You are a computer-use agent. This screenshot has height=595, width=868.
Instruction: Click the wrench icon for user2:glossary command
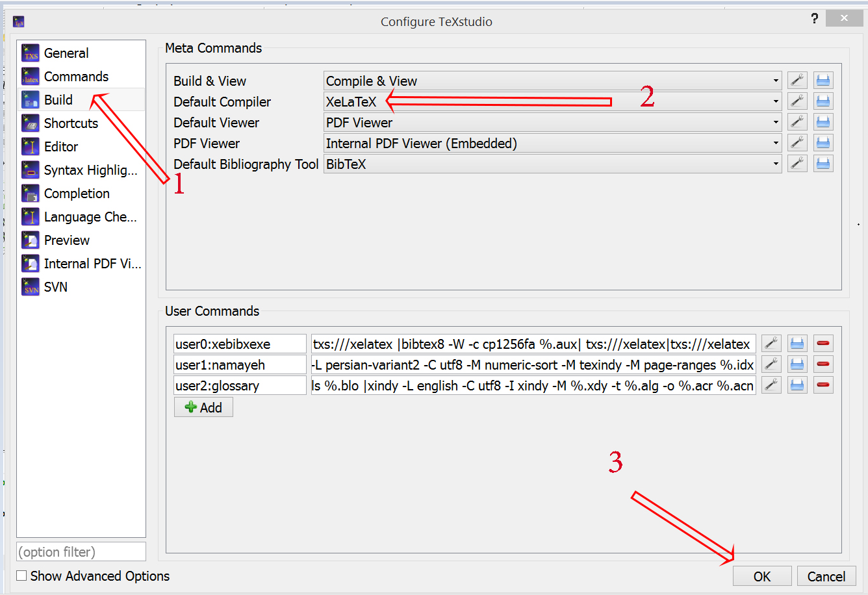coord(771,385)
